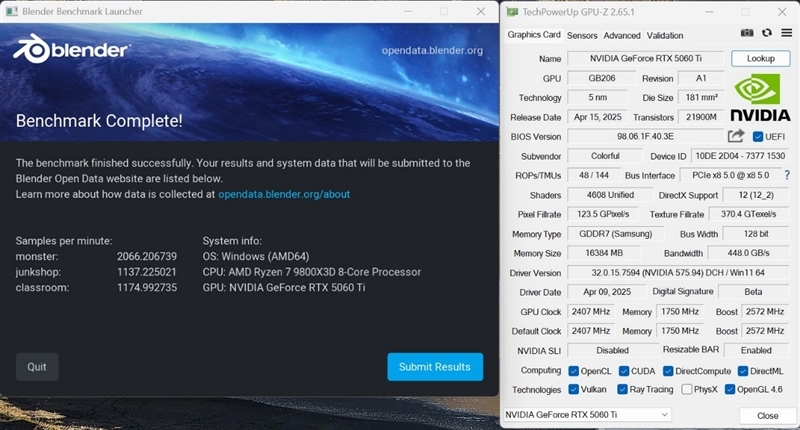The width and height of the screenshot is (800, 430).
Task: Click the Driver Version field
Action: pyautogui.click(x=678, y=273)
